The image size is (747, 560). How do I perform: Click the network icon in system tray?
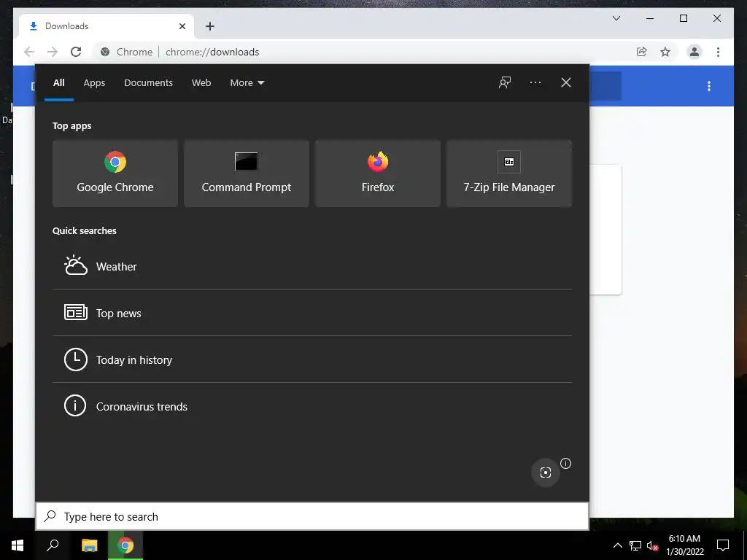pyautogui.click(x=635, y=545)
